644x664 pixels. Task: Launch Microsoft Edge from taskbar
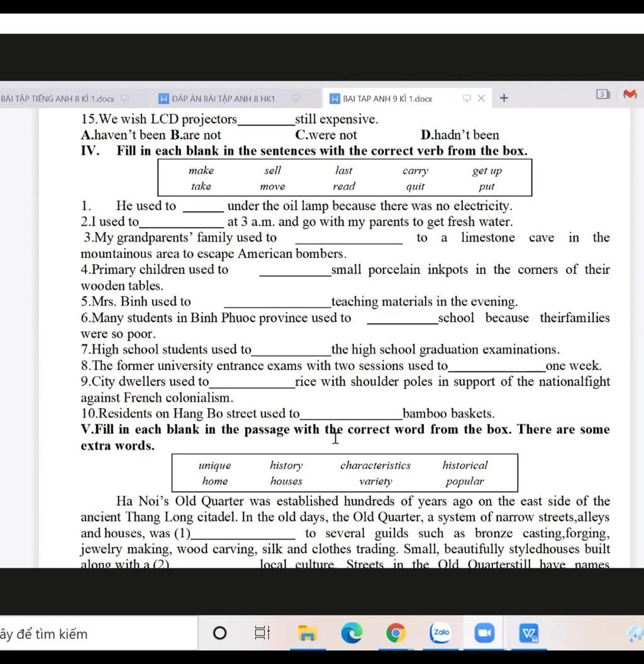pyautogui.click(x=352, y=633)
